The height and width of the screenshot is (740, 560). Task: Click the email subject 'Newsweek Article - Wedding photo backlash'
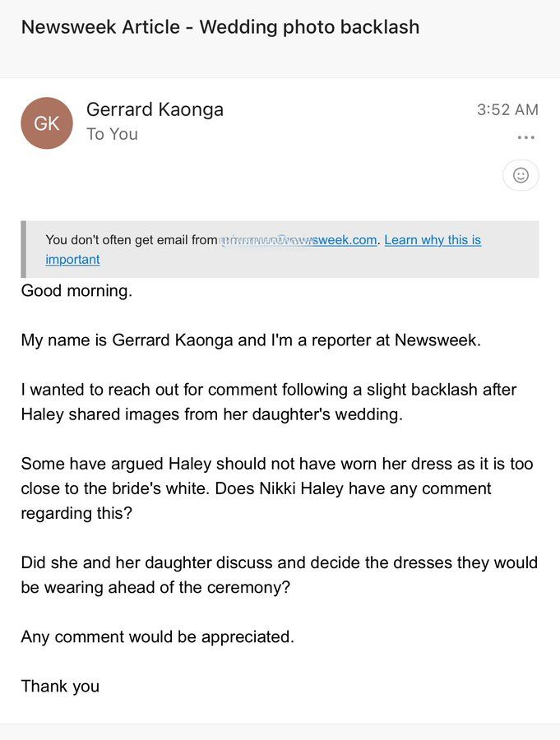coord(220,27)
